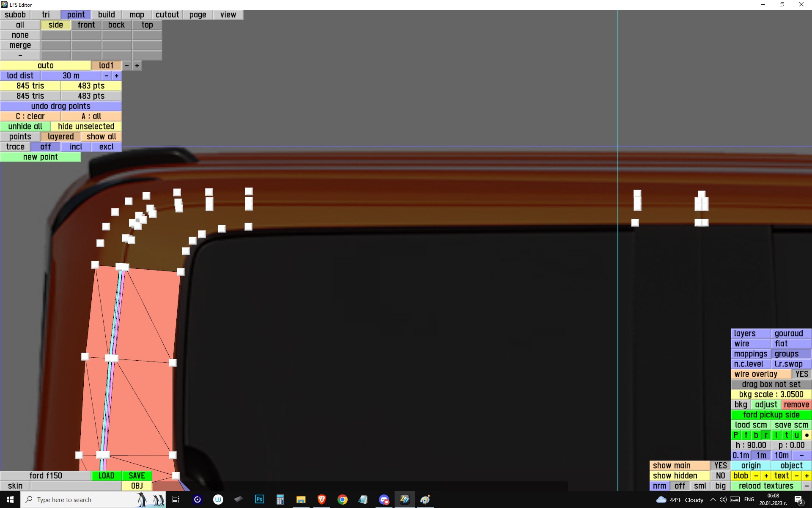
Task: Click the taskbar search box
Action: (x=80, y=500)
